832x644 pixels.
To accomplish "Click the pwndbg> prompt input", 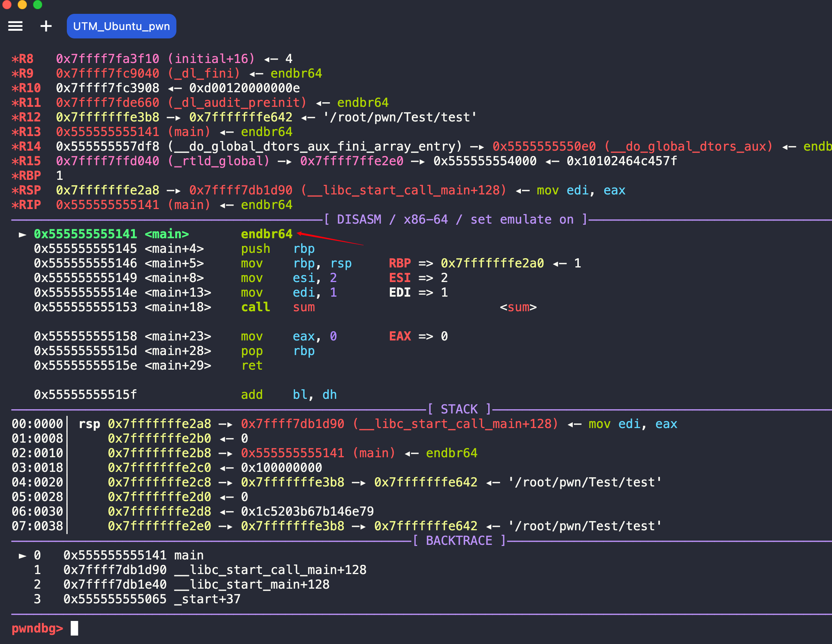I will click(75, 628).
